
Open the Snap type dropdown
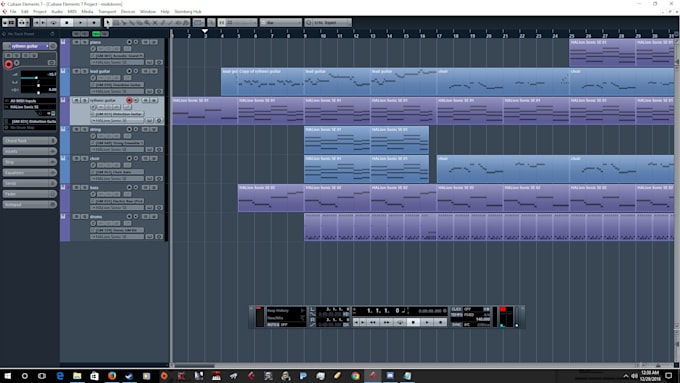[x=243, y=23]
